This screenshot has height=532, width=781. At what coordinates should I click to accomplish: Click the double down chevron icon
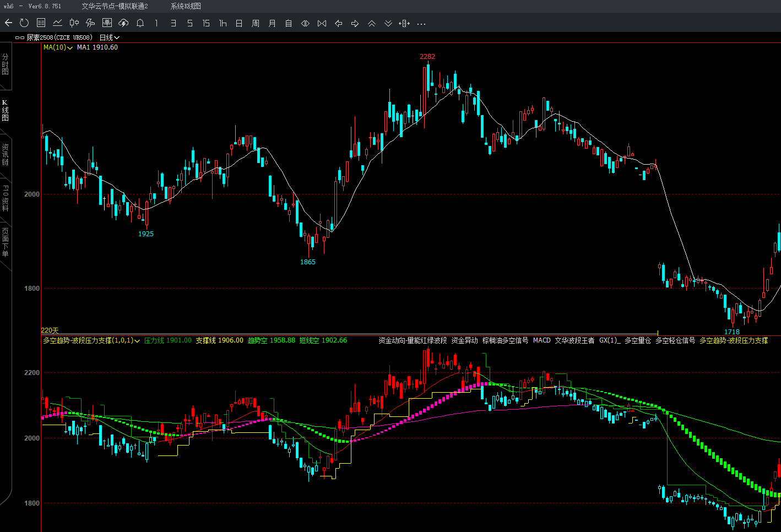point(388,23)
